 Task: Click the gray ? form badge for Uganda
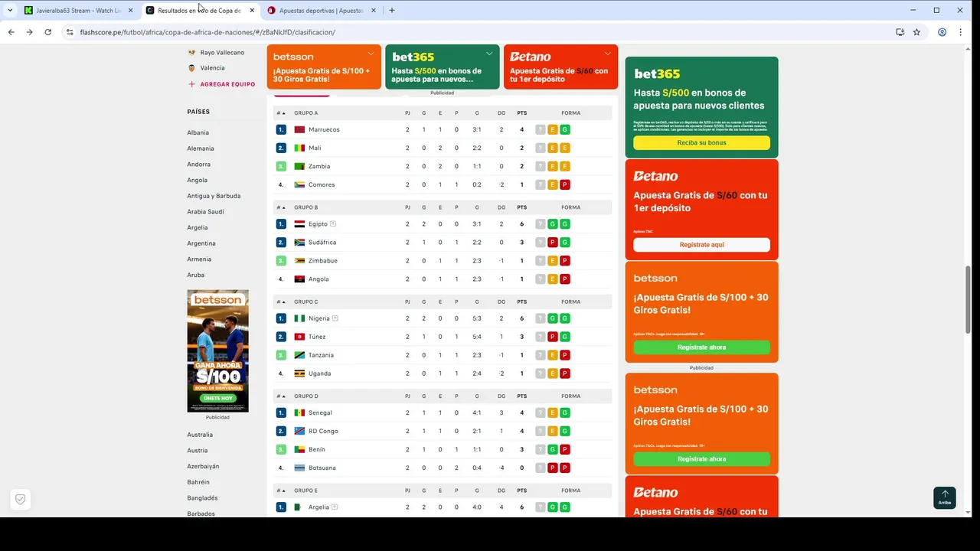tap(541, 373)
